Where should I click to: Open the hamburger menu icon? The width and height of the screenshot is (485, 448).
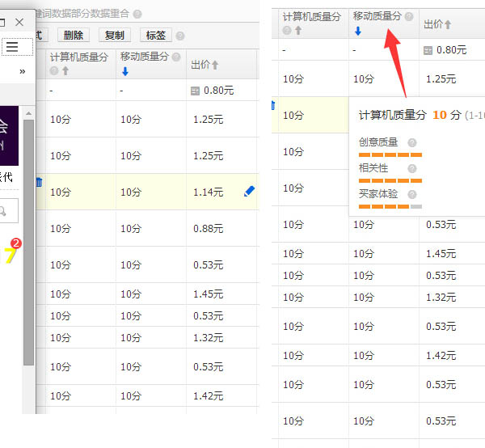coord(12,47)
